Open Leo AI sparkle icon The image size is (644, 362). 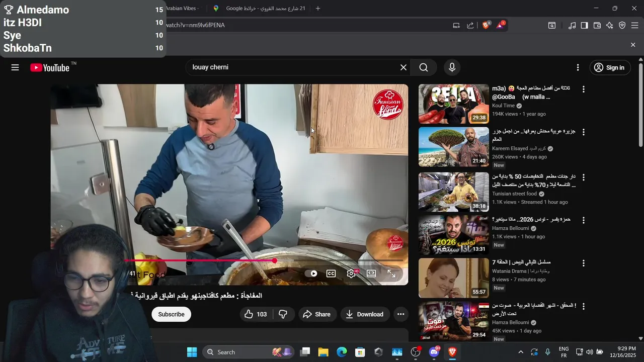pyautogui.click(x=610, y=25)
